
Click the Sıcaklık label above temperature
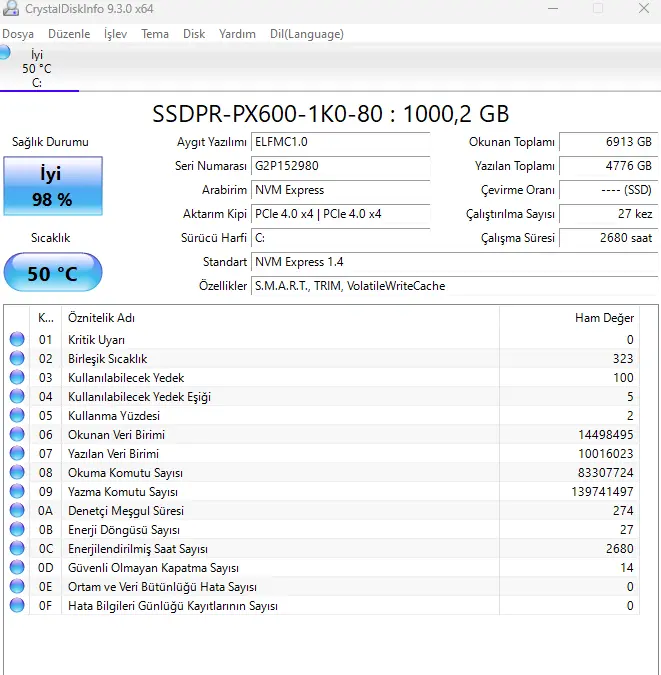coord(50,238)
